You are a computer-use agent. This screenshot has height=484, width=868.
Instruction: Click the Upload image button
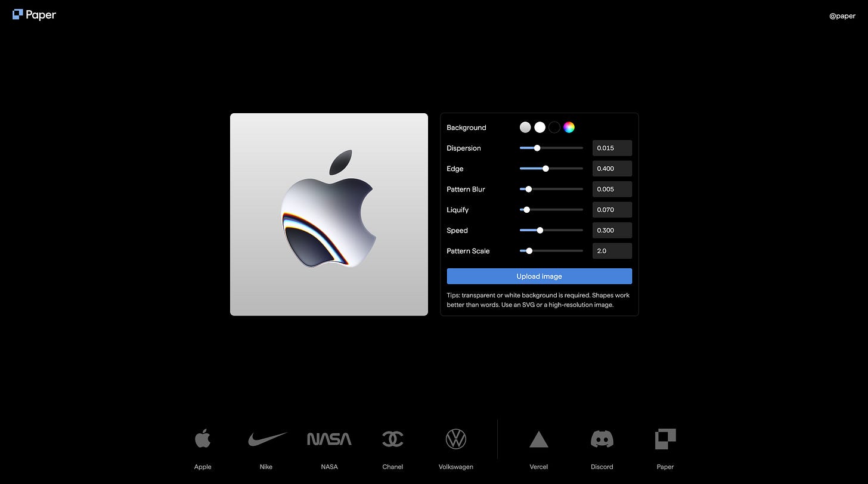tap(540, 276)
